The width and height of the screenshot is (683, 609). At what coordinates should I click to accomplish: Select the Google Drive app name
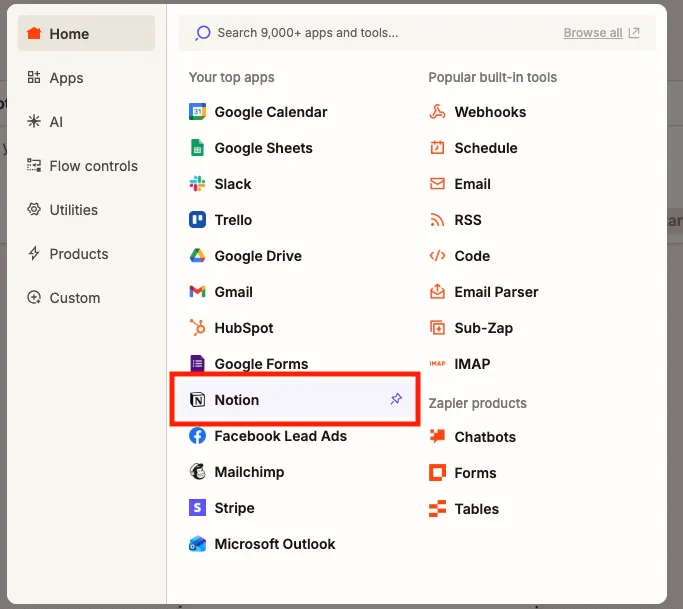click(258, 256)
